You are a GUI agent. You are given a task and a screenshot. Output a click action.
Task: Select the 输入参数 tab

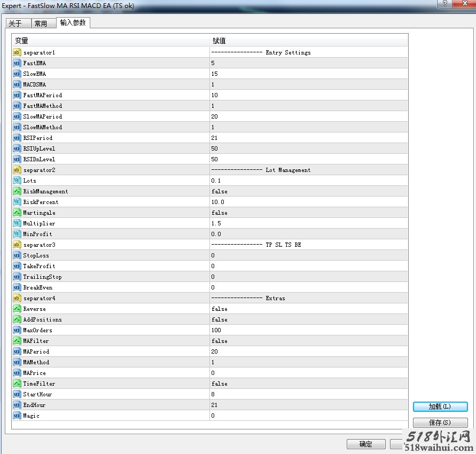(73, 23)
